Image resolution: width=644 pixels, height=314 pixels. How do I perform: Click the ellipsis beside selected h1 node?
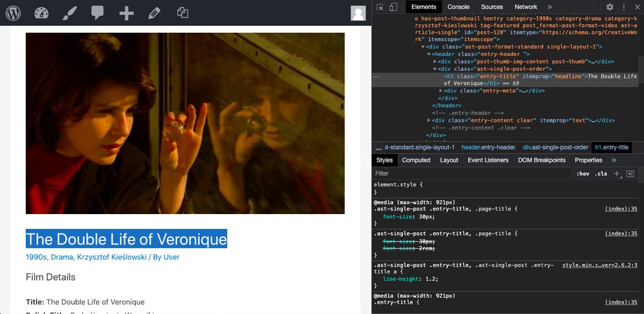[x=375, y=77]
